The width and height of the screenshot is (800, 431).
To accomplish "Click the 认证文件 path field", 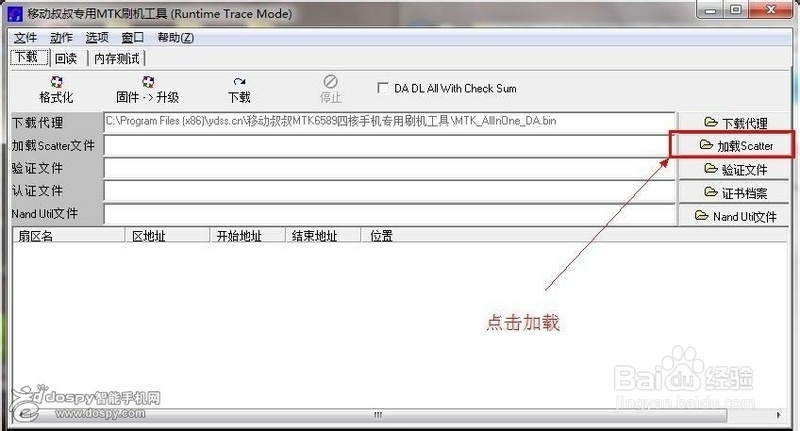I will click(x=389, y=191).
